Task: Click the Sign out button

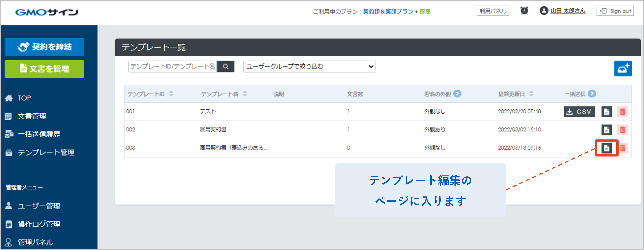Action: (x=615, y=11)
